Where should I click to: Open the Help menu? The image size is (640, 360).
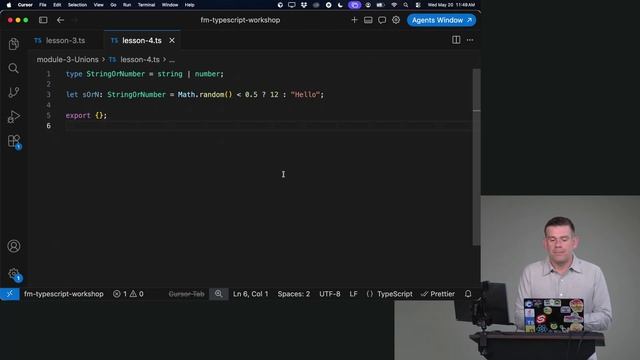click(x=189, y=5)
